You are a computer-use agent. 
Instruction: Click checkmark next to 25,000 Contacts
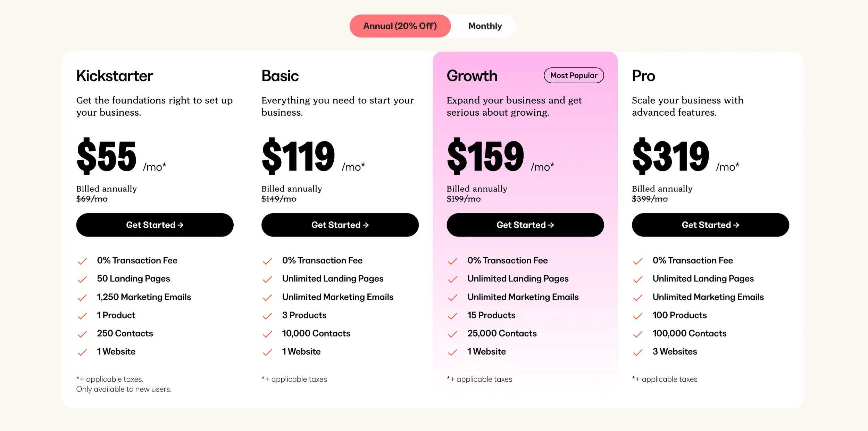[x=452, y=334]
